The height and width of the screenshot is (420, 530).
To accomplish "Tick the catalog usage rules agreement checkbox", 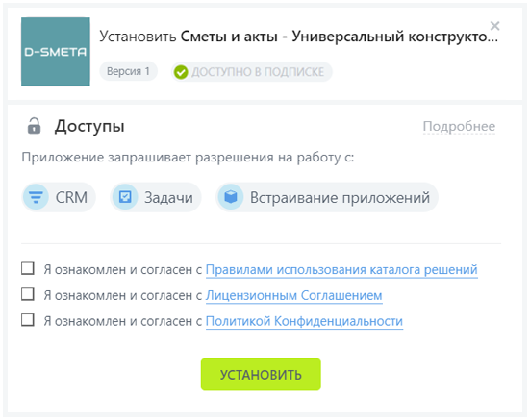I will pyautogui.click(x=28, y=268).
